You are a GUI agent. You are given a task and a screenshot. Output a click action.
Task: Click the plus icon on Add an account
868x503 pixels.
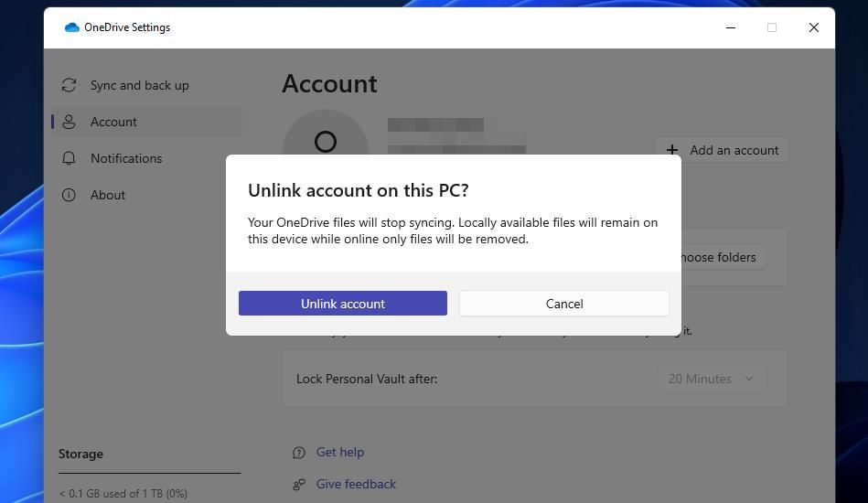672,150
